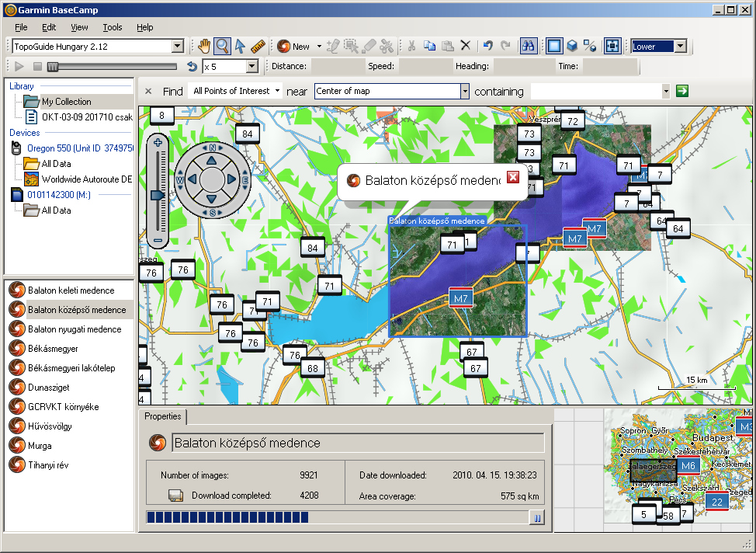
Task: Open the x 5 playback speed dropdown
Action: point(252,67)
